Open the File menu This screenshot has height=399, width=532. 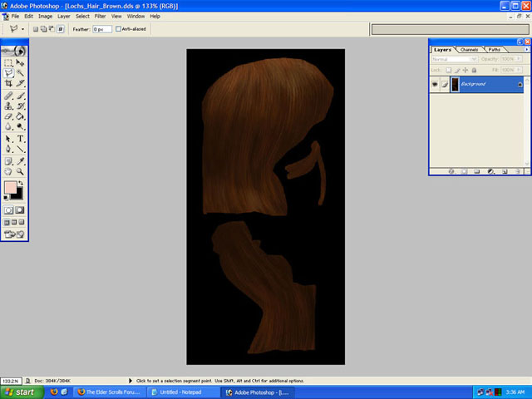15,17
